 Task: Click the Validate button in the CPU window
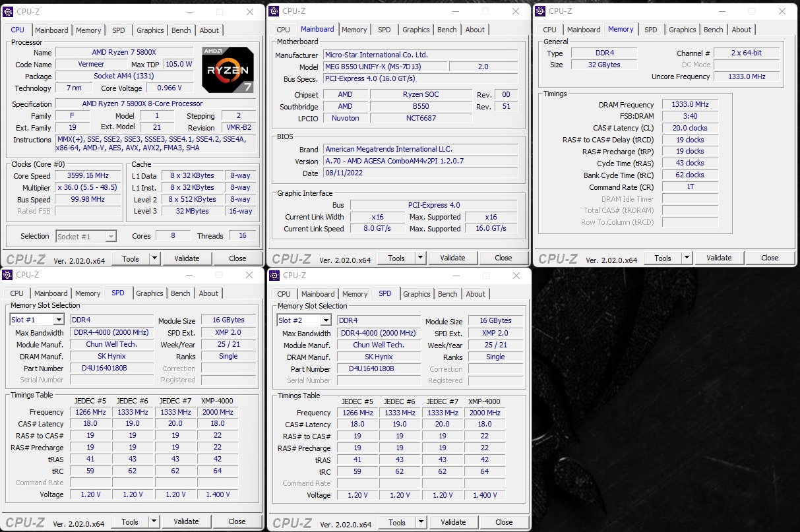pos(187,258)
